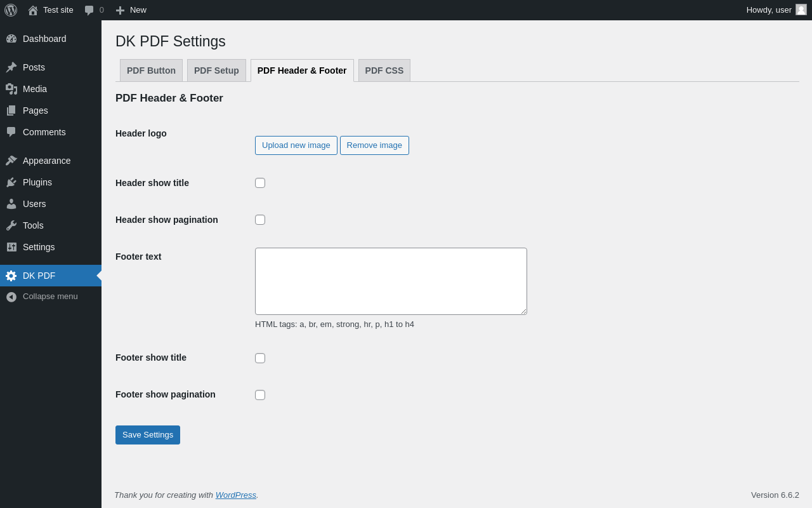Click the Posts pin icon

pyautogui.click(x=11, y=67)
